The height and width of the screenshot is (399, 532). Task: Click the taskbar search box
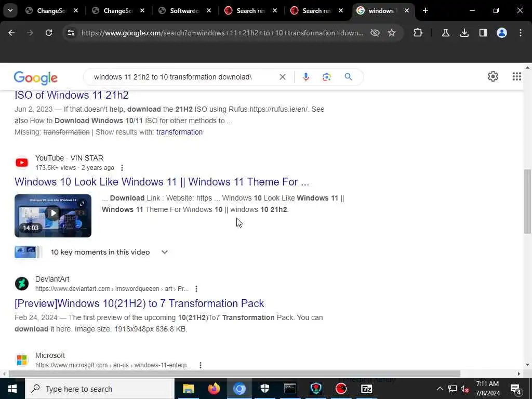click(x=100, y=389)
